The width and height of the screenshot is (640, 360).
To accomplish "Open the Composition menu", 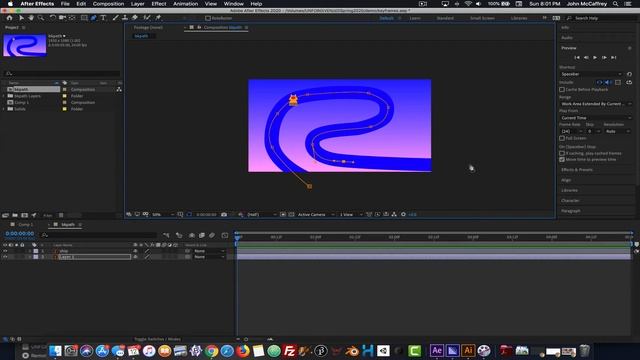I will pyautogui.click(x=108, y=4).
